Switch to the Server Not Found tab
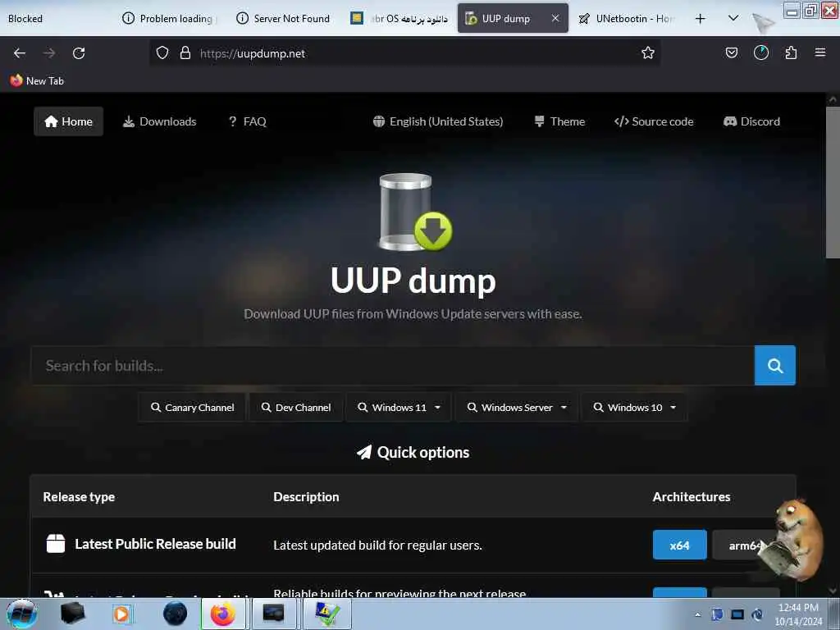Screen dimensions: 840x630 283,19
